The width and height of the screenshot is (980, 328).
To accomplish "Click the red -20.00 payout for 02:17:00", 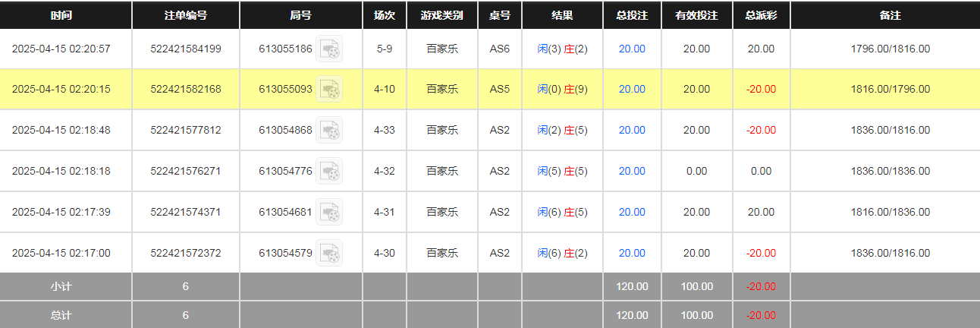I will [761, 254].
